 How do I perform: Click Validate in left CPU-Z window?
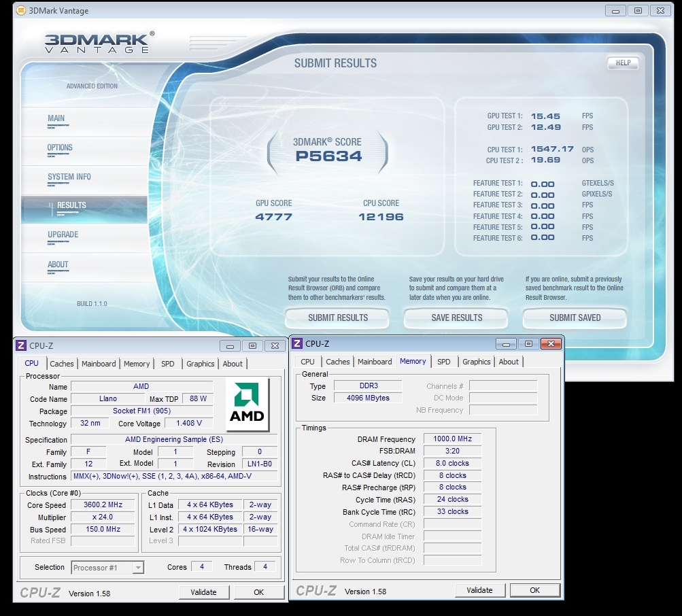pyautogui.click(x=203, y=592)
